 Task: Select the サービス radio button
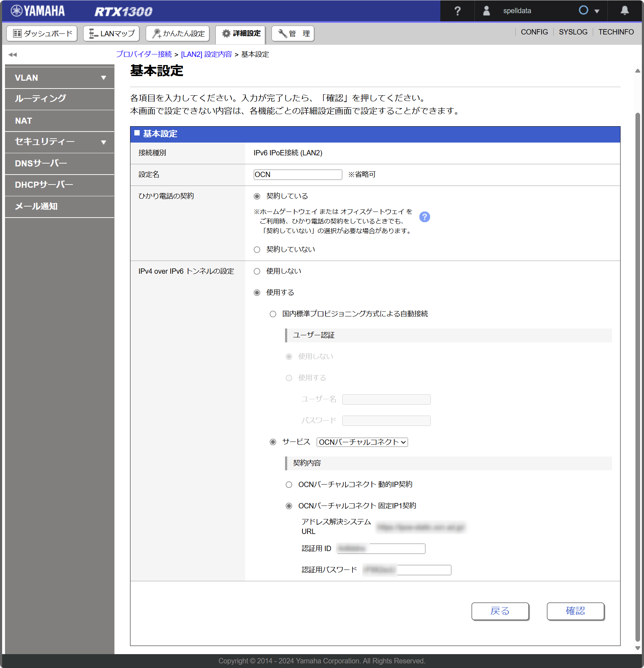point(273,442)
